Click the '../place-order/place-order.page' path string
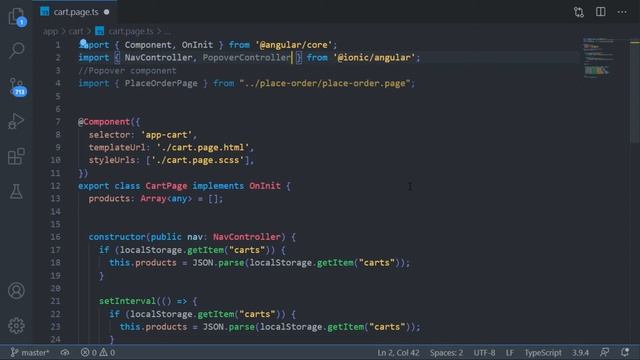This screenshot has width=640, height=360. pos(324,83)
